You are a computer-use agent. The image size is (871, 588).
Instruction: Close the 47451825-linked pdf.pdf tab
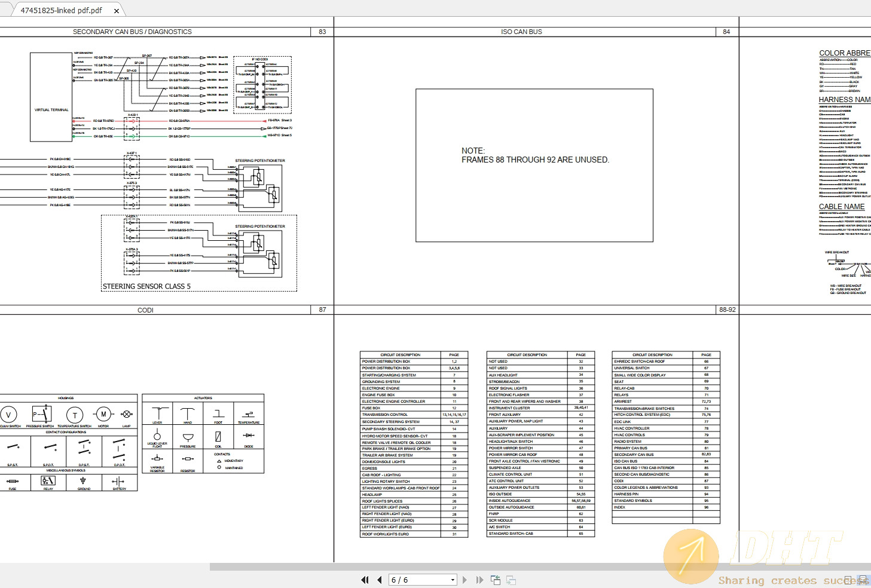pyautogui.click(x=117, y=10)
